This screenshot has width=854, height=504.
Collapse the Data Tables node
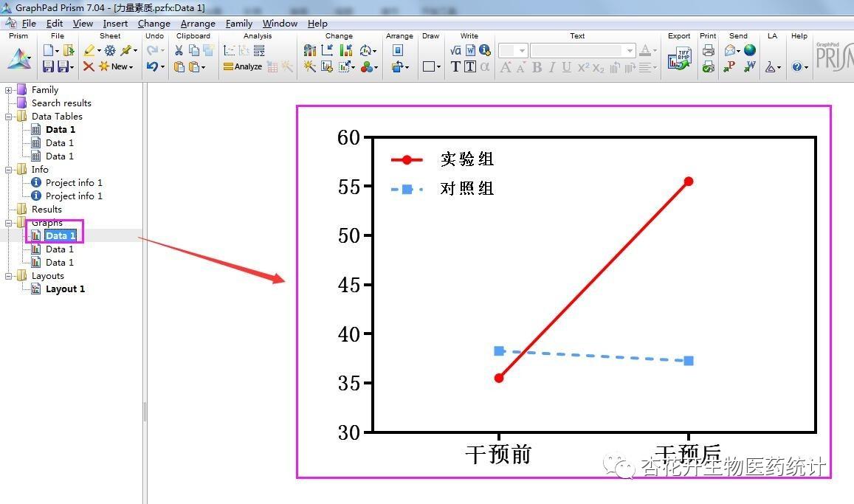pos(8,116)
